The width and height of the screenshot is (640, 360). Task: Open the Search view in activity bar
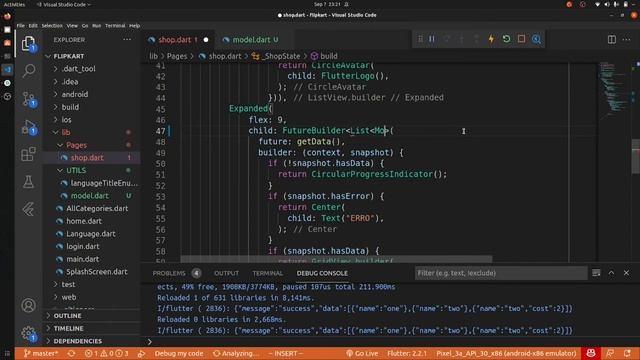(28, 71)
